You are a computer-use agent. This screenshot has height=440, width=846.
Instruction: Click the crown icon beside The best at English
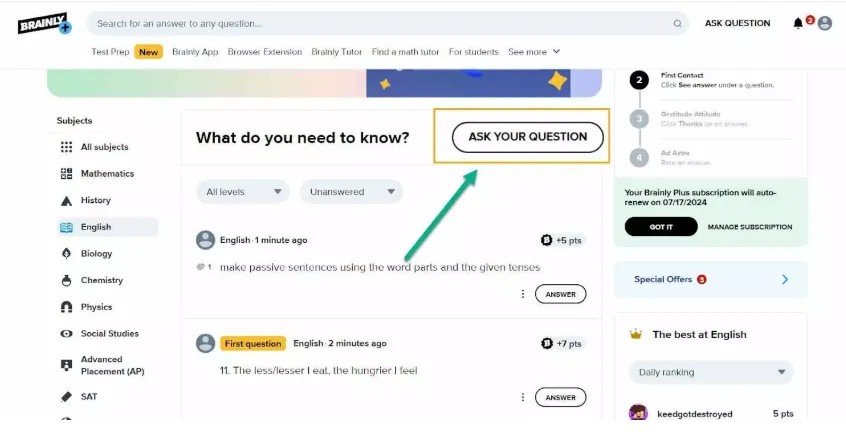point(636,334)
